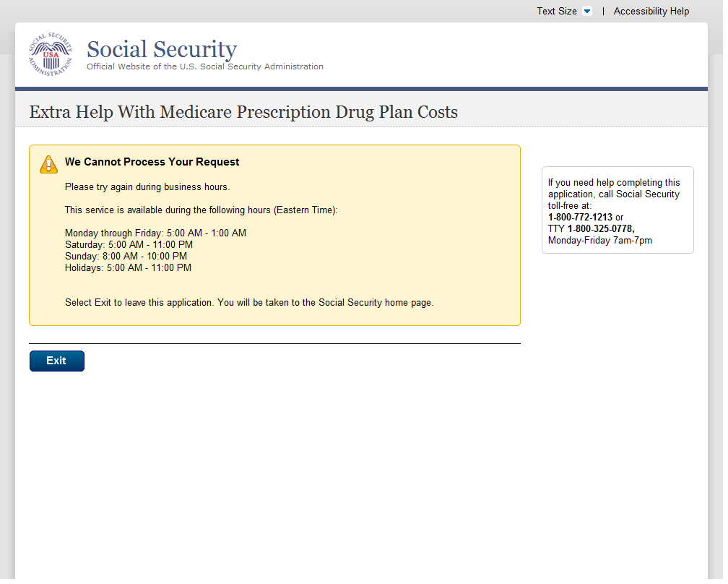The width and height of the screenshot is (728, 584).
Task: Click the Please try again message
Action: [x=147, y=187]
